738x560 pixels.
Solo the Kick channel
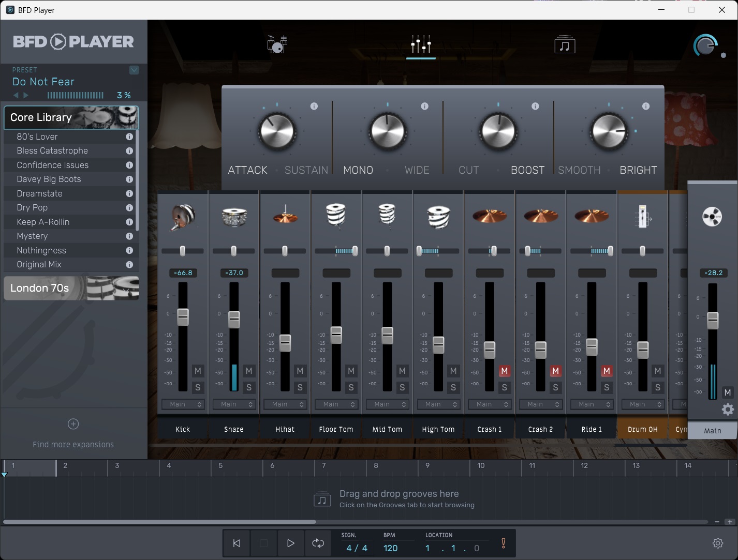pos(198,387)
